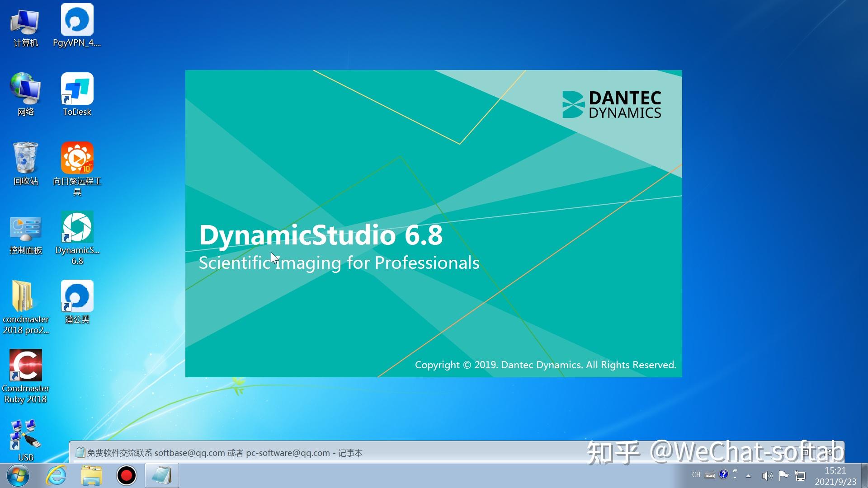The image size is (868, 488).
Task: Open the 回收站 Recycle Bin
Action: (26, 159)
